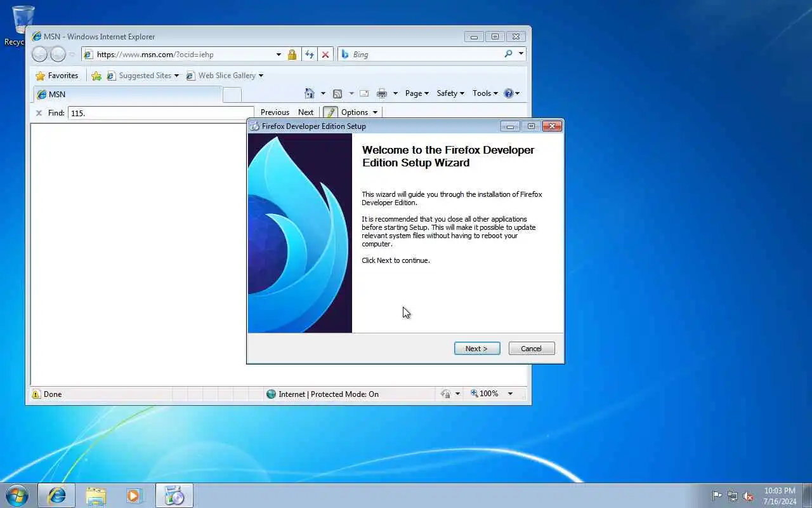The width and height of the screenshot is (812, 508).
Task: Click Next in Firefox Setup wizard
Action: [x=477, y=349]
